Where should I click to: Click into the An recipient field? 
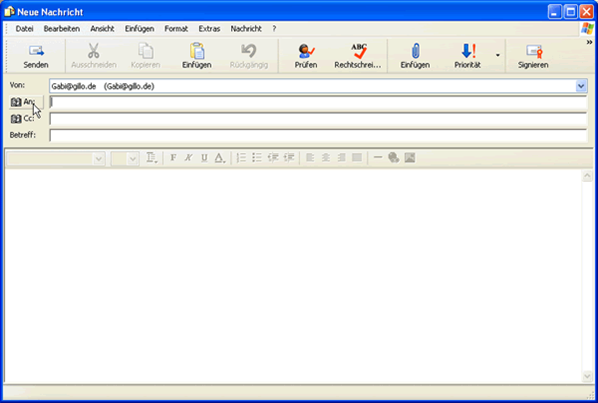click(x=318, y=103)
